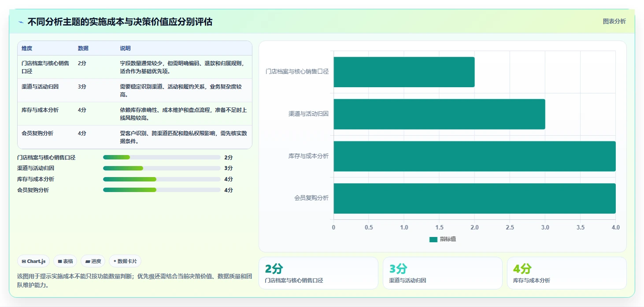Click y-axis label 库存与成本分析 in chart
Viewport: 644px width, 307px height.
pos(309,156)
